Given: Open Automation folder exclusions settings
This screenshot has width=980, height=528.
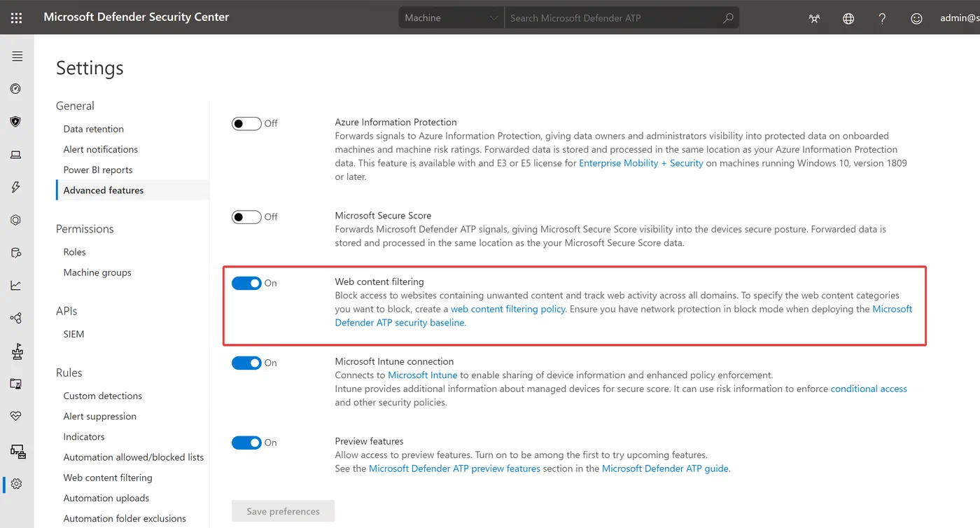Looking at the screenshot, I should pos(125,518).
